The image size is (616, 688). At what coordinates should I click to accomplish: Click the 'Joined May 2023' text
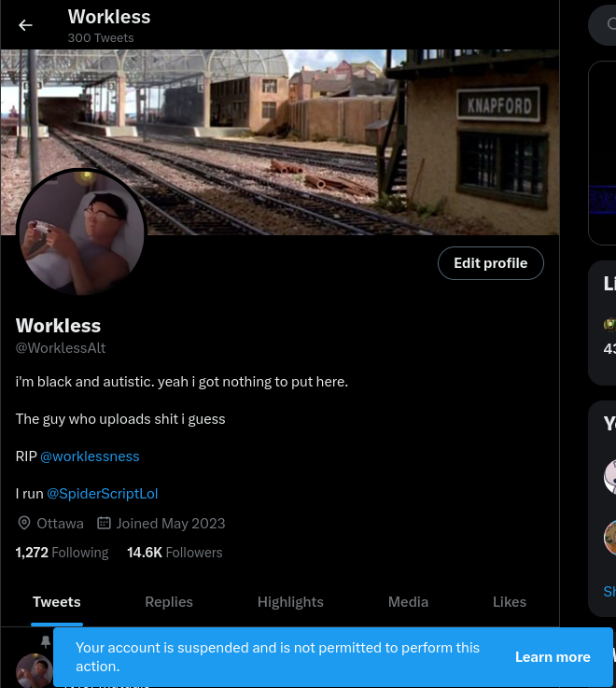(171, 523)
